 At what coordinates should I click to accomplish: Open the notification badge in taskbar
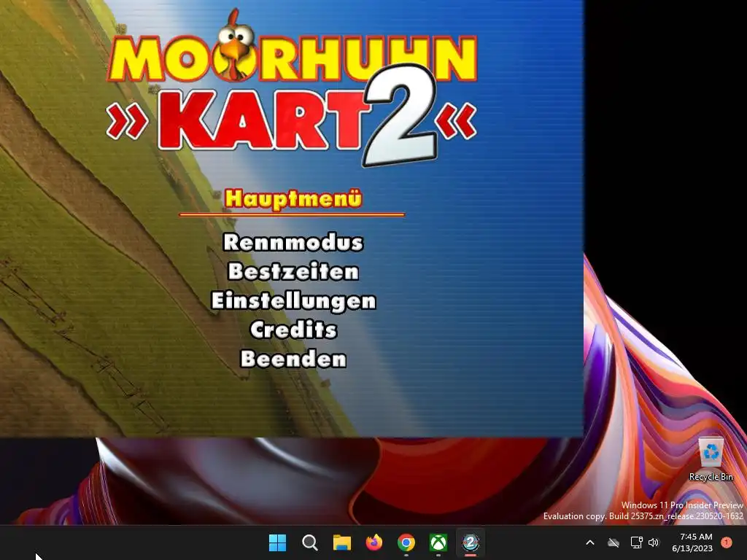pyautogui.click(x=727, y=542)
